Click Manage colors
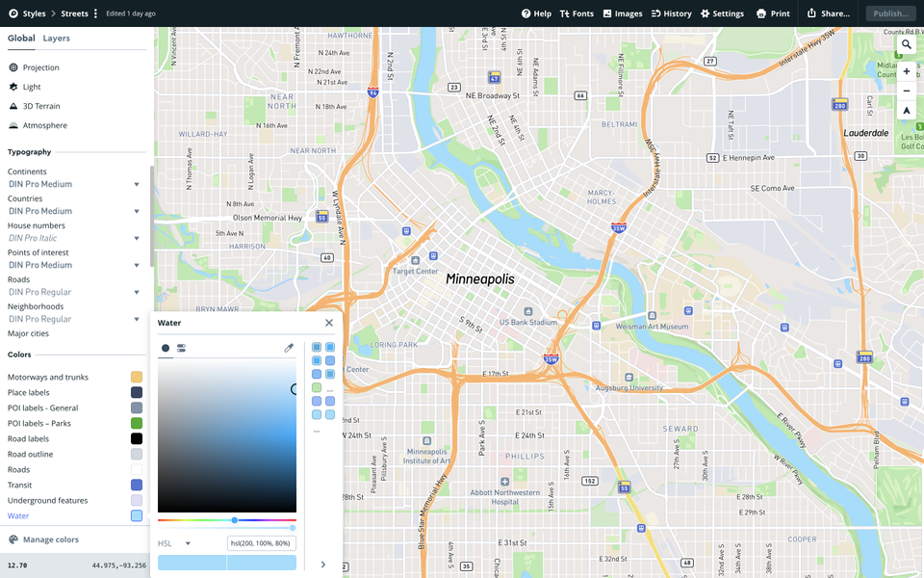 point(50,539)
